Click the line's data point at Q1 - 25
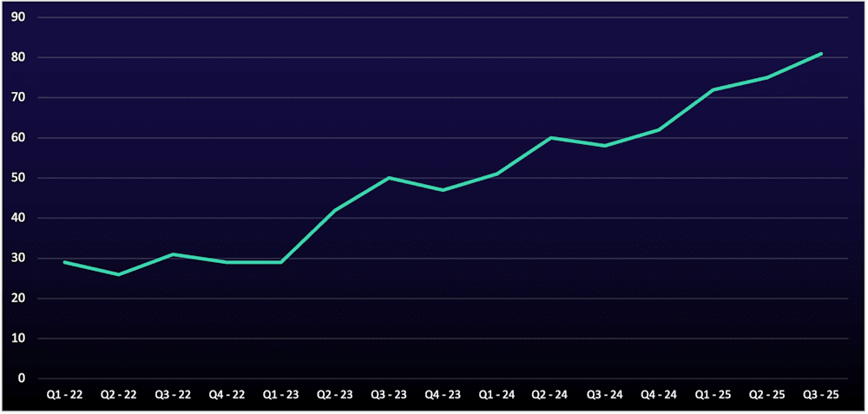 pyautogui.click(x=713, y=89)
